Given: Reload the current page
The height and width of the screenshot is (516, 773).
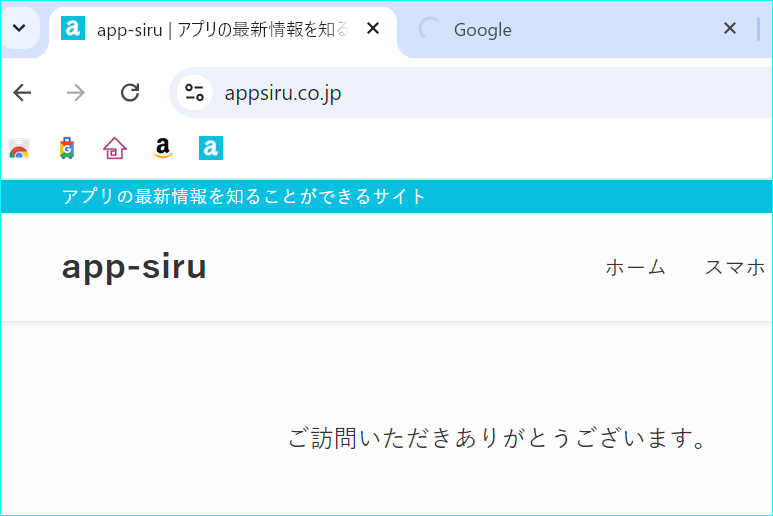Looking at the screenshot, I should (130, 93).
